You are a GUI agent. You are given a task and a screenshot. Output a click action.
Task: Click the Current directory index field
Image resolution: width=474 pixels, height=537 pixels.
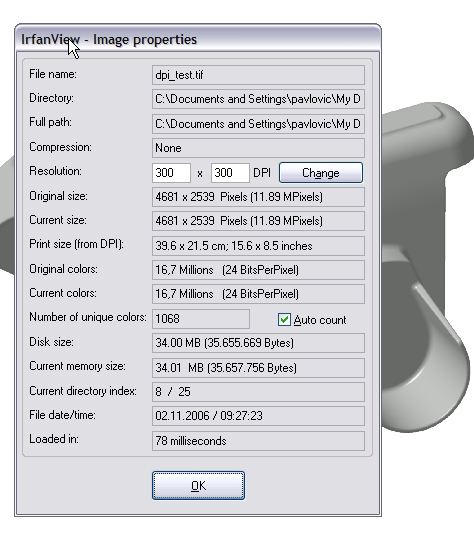(x=258, y=392)
